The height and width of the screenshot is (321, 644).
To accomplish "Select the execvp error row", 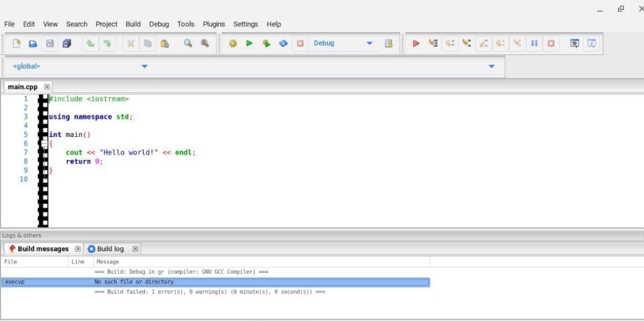I will point(215,282).
